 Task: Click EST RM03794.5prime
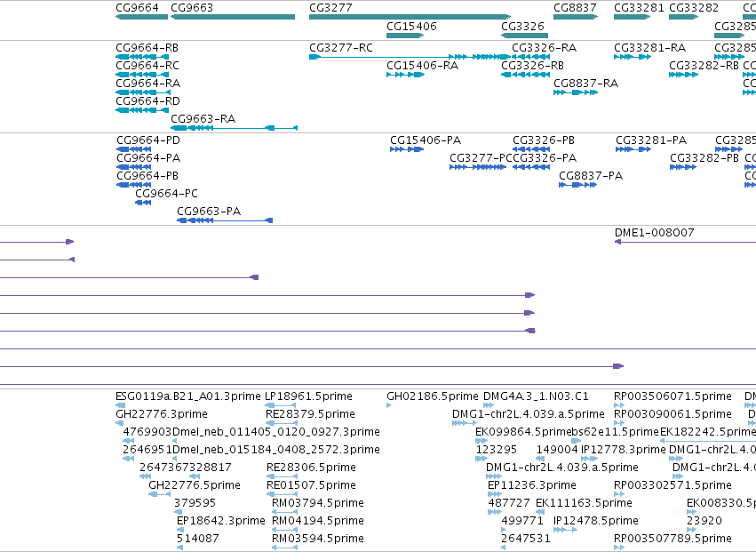point(285,512)
